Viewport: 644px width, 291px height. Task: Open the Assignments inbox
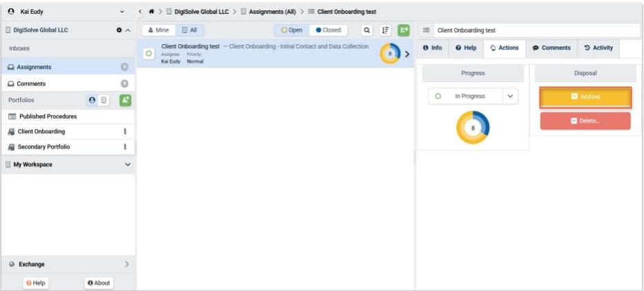pyautogui.click(x=68, y=67)
